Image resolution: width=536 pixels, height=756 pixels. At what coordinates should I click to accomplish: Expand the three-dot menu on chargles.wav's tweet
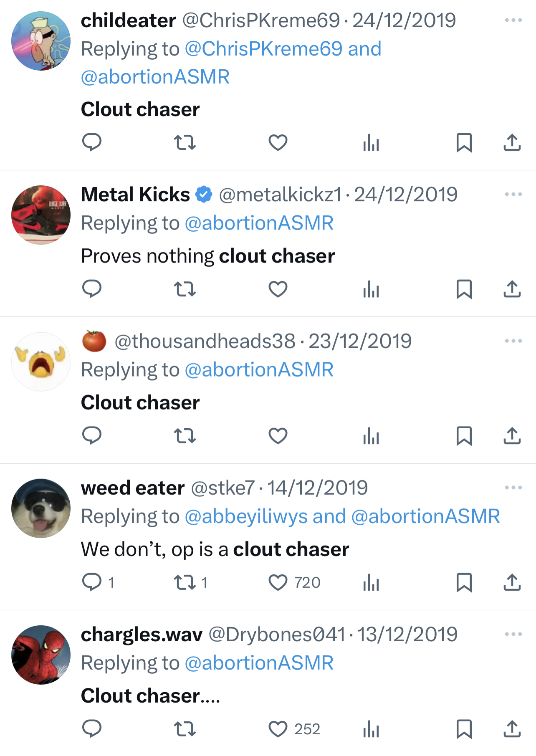(x=513, y=634)
